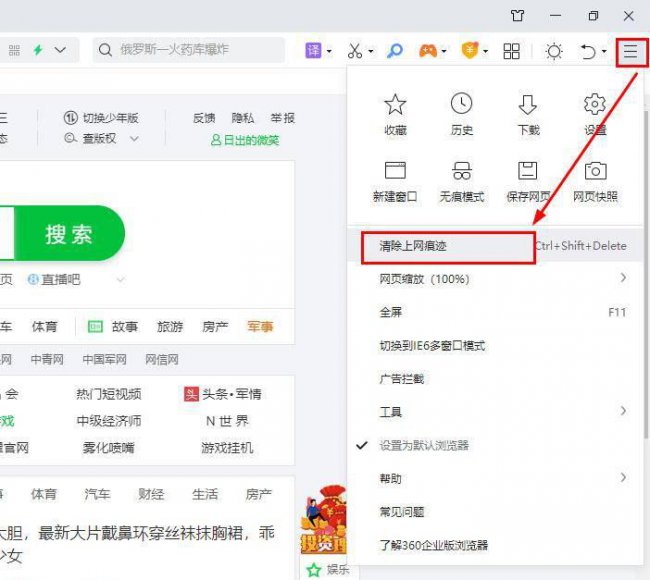Expand the 查版权 dropdown chevron
This screenshot has height=580, width=650.
coord(134,138)
